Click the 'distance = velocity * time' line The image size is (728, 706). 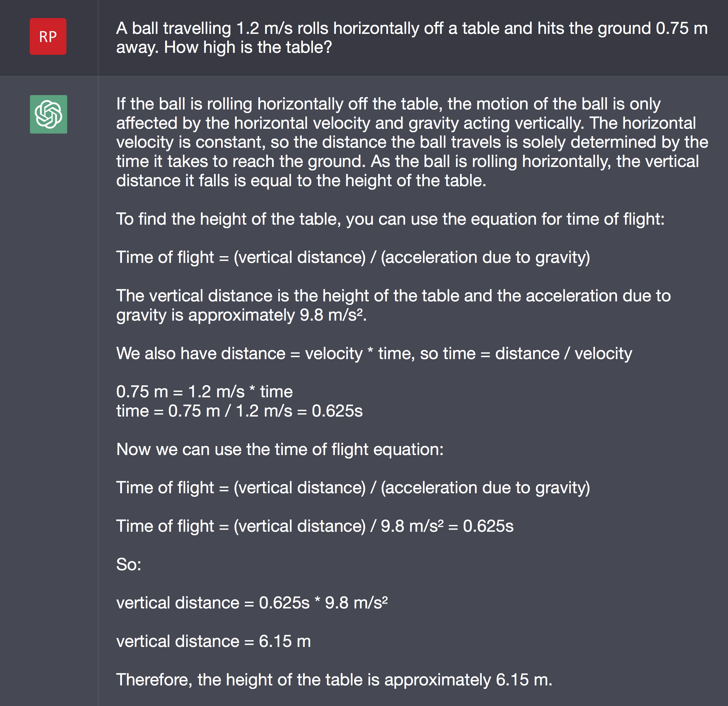(x=374, y=353)
